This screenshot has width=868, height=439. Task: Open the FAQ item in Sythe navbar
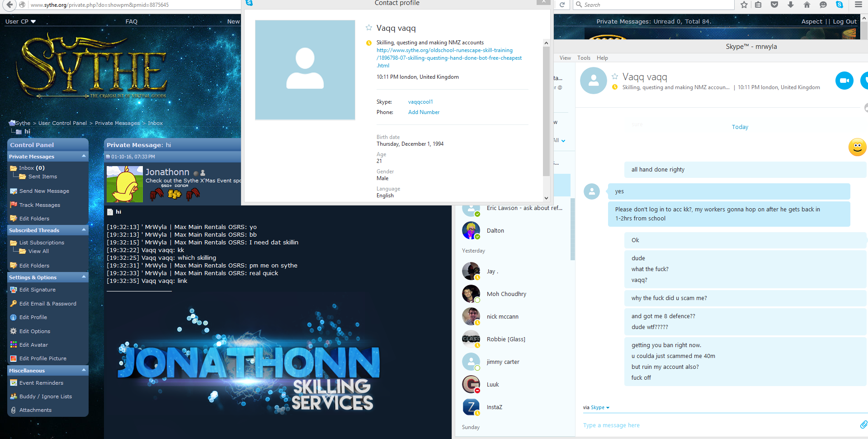(132, 21)
